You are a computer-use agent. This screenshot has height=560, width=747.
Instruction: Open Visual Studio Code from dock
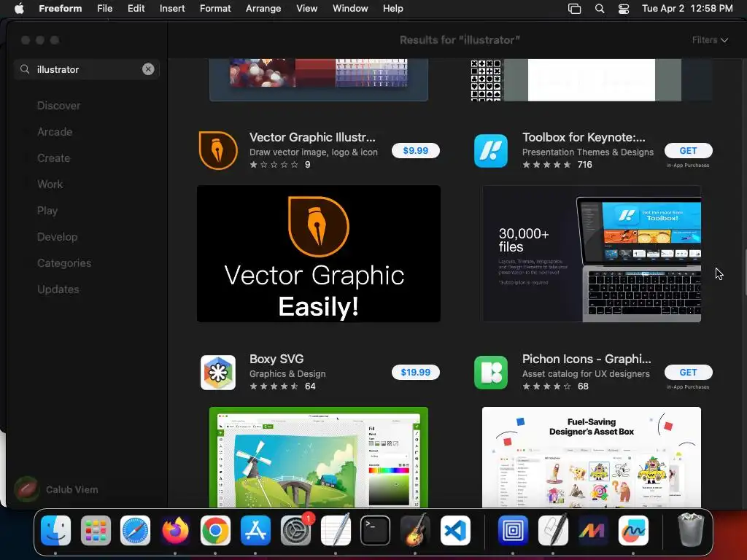click(455, 530)
